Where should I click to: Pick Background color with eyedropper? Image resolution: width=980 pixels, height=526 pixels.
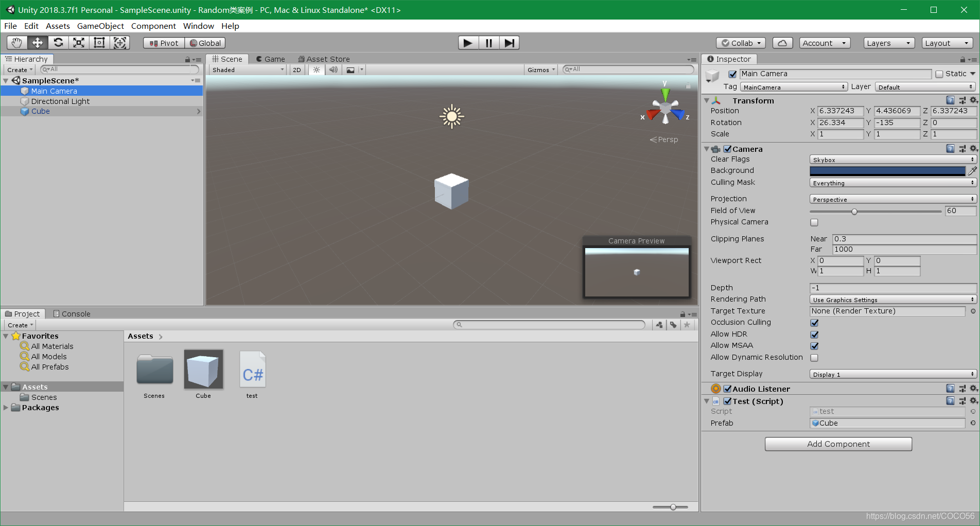[x=972, y=170]
